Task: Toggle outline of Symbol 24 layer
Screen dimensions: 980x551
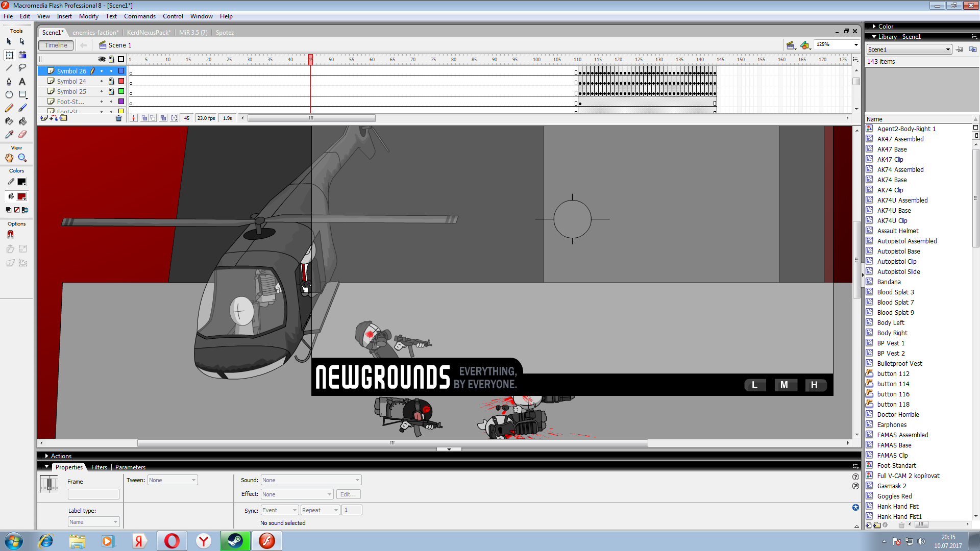Action: [x=121, y=81]
